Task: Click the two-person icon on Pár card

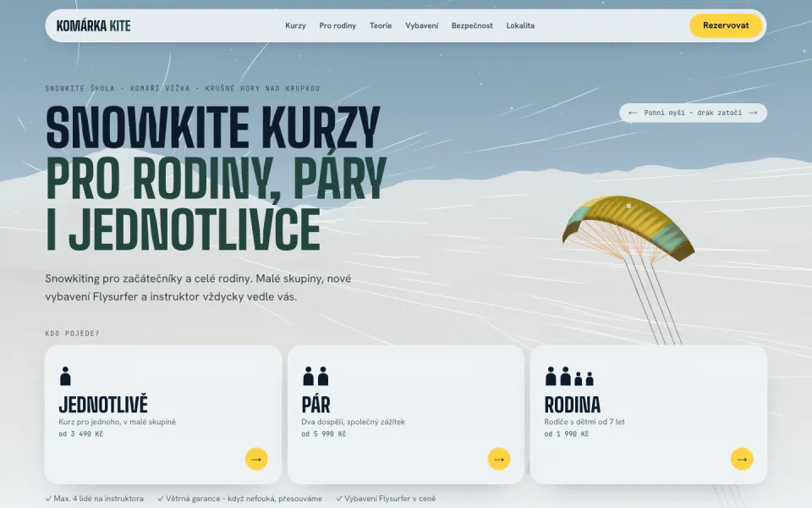Action: [315, 376]
